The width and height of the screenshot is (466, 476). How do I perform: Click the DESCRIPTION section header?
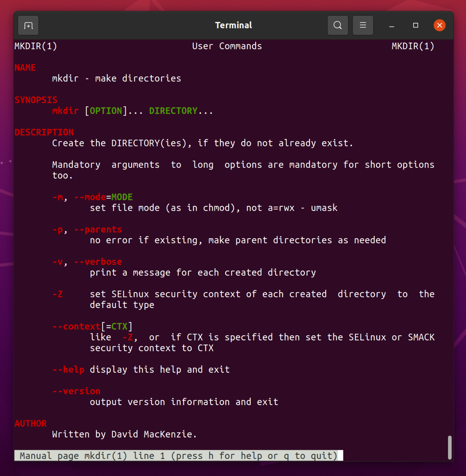tap(44, 132)
